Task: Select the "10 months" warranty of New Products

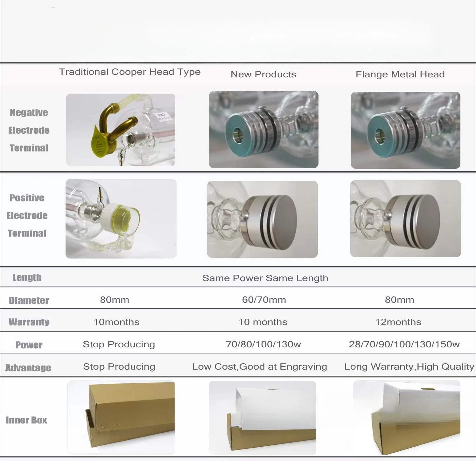Action: coord(263,322)
